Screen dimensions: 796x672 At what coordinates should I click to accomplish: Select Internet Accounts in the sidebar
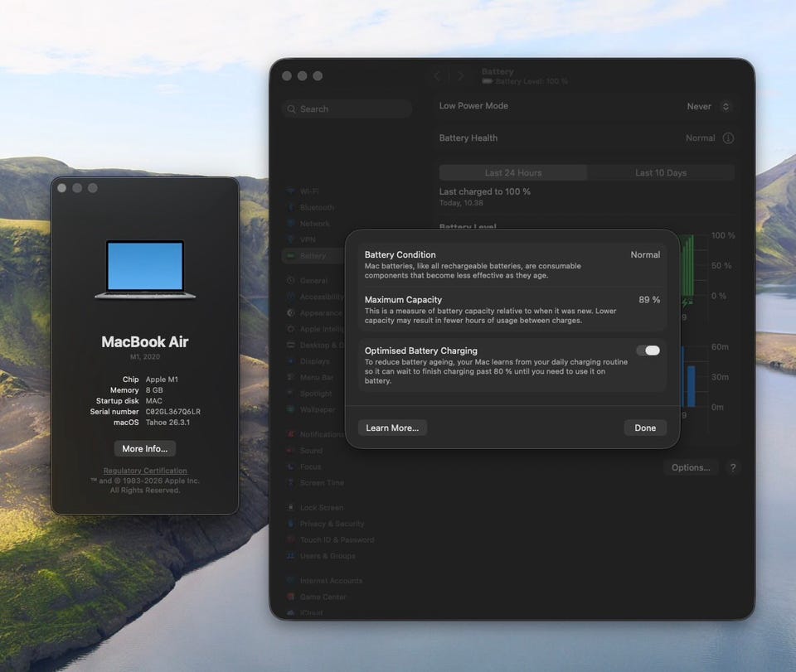pos(324,581)
